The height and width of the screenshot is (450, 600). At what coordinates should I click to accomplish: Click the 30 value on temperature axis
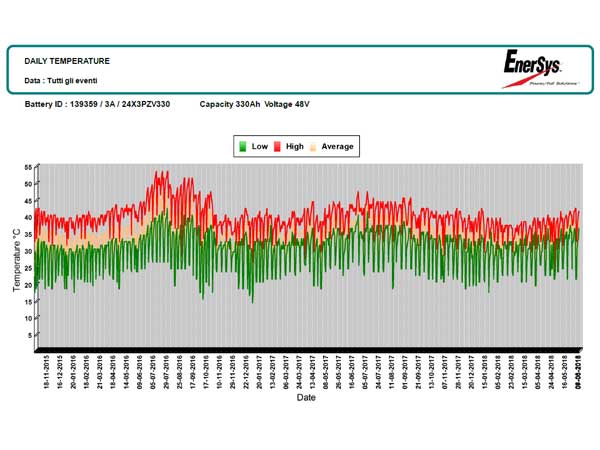[29, 251]
